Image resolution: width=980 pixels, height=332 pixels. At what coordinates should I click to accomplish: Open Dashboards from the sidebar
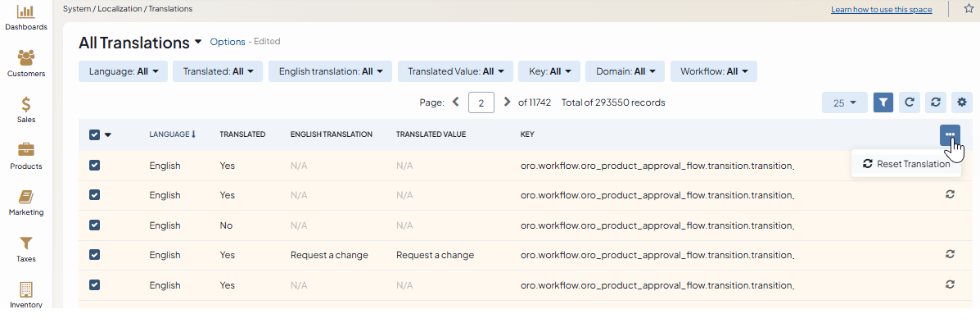coord(26,17)
